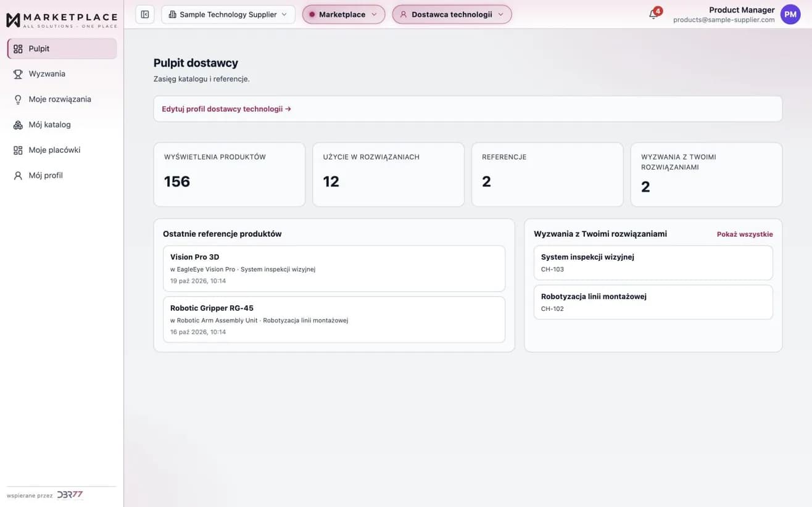
Task: Open Robotyzacja linii montażowej challenge card
Action: click(653, 302)
